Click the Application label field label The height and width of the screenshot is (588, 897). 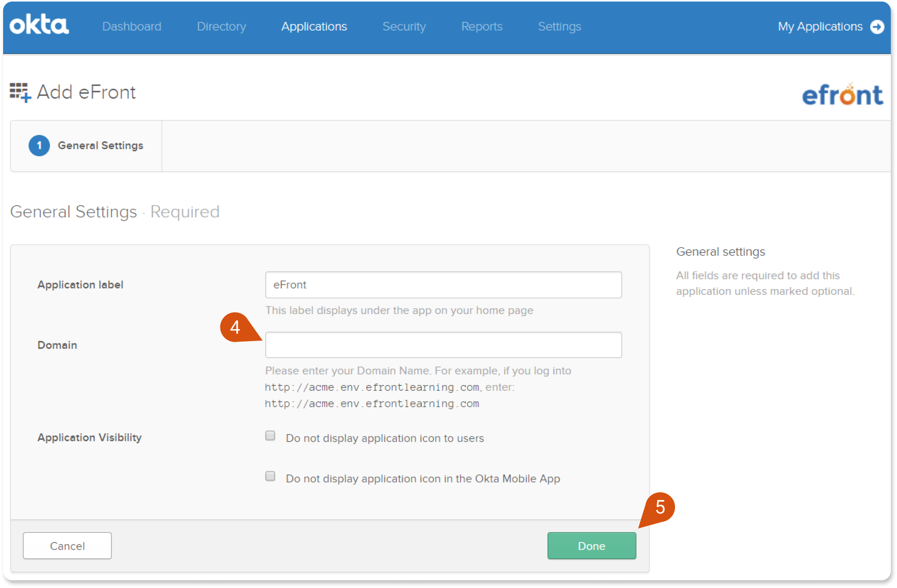point(80,285)
